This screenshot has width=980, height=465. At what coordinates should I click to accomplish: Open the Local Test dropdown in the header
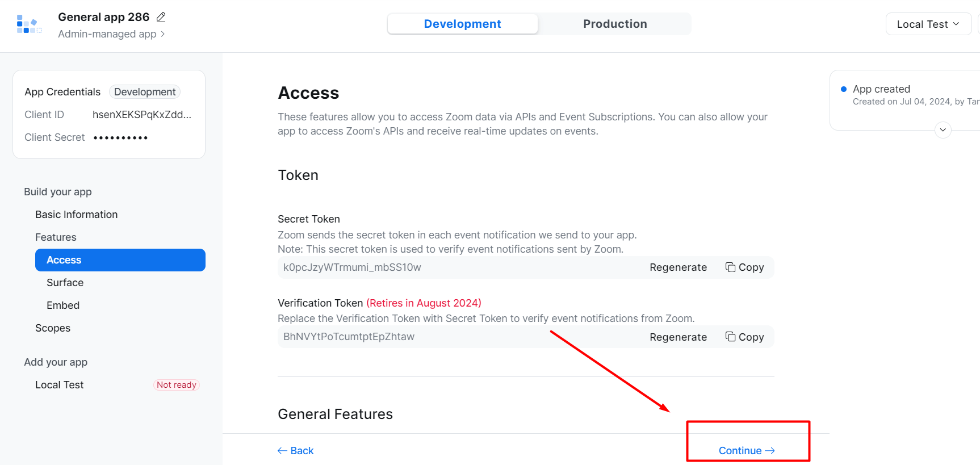coord(928,24)
